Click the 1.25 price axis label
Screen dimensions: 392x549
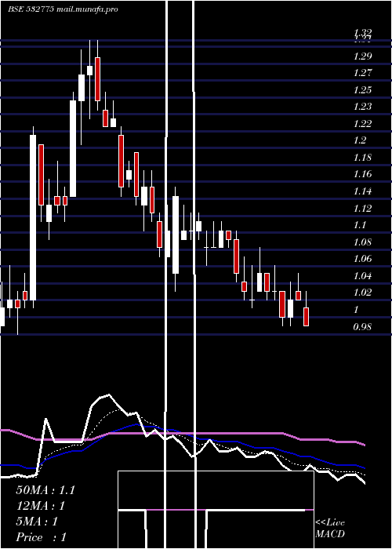pyautogui.click(x=362, y=90)
